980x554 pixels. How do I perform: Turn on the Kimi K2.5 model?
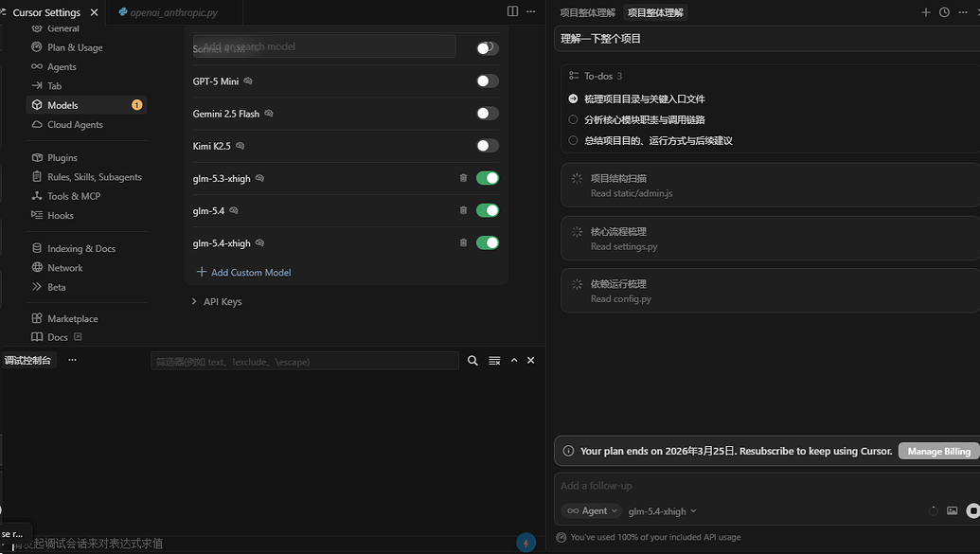[488, 147]
